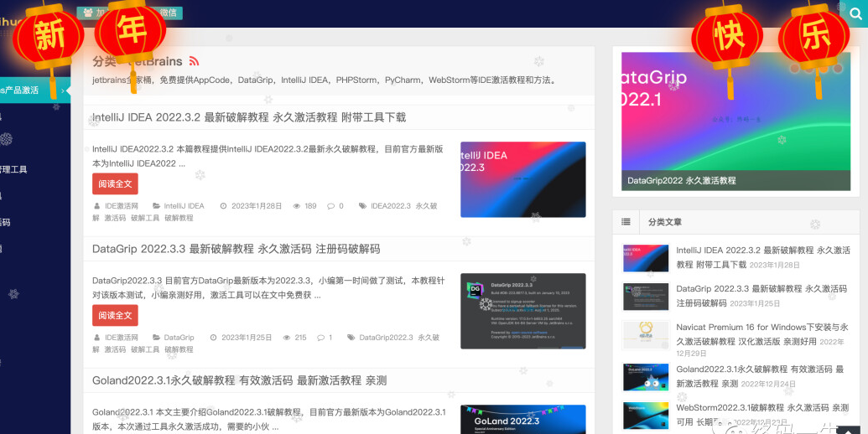Open the DataGrip 2022.3.3 about-dialog thumbnail

click(x=523, y=311)
